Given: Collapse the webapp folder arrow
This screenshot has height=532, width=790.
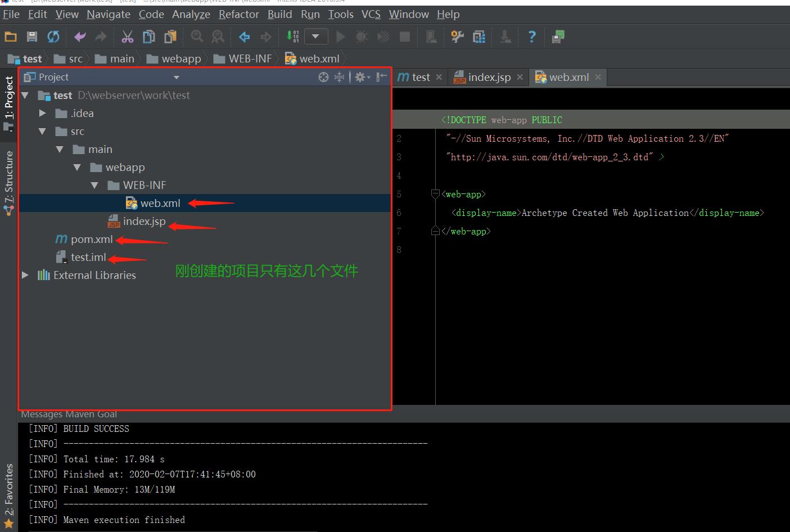Looking at the screenshot, I should [78, 168].
